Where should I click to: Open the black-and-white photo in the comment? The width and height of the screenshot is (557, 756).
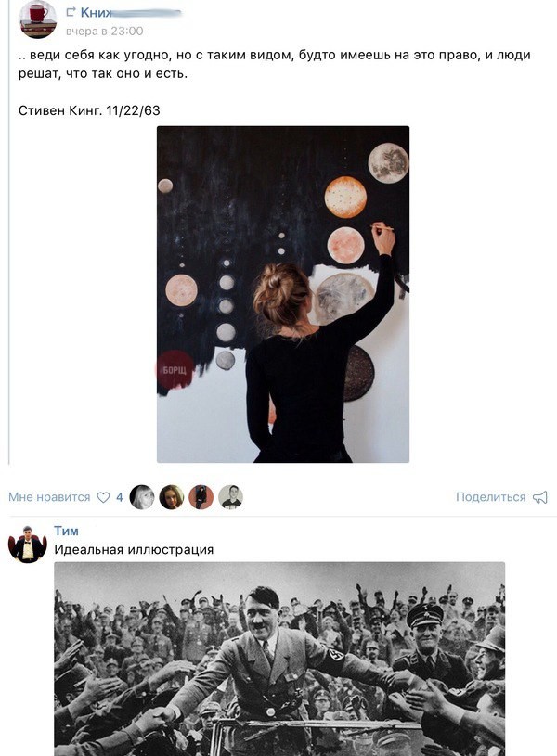[279, 659]
